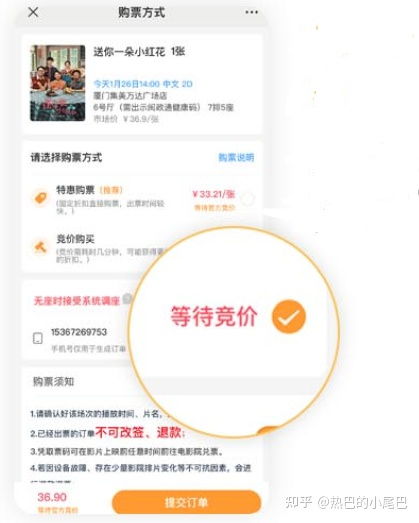Image resolution: width=419 pixels, height=523 pixels.
Task: Tap the 无座时接受系统调座 text
Action: pos(76,301)
